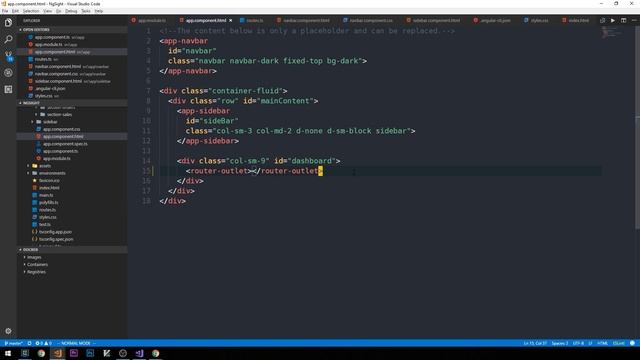This screenshot has height=360, width=640.
Task: Switch to navbar.component.html tab
Action: (x=304, y=20)
